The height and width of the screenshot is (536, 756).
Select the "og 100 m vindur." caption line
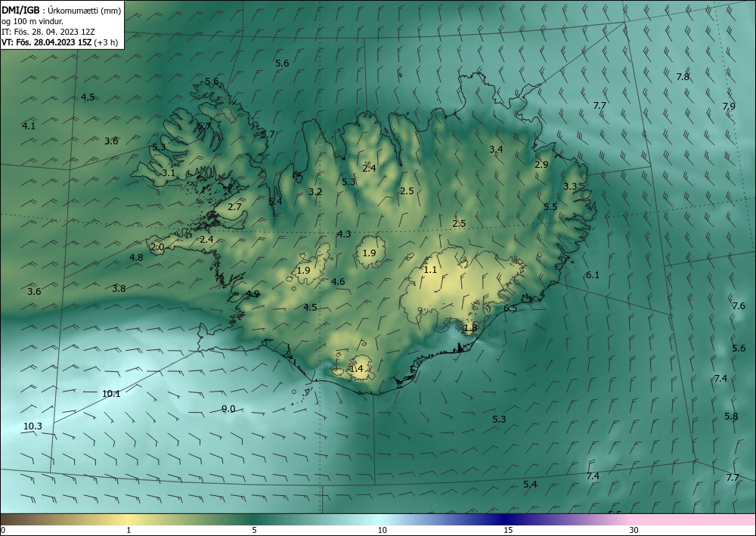pyautogui.click(x=33, y=20)
